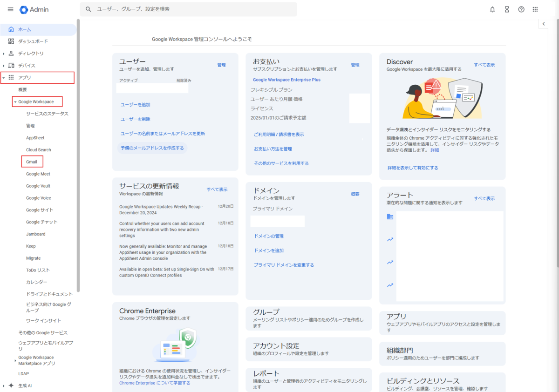Click the last trend arrow alert icon
The image size is (559, 392).
point(390,285)
